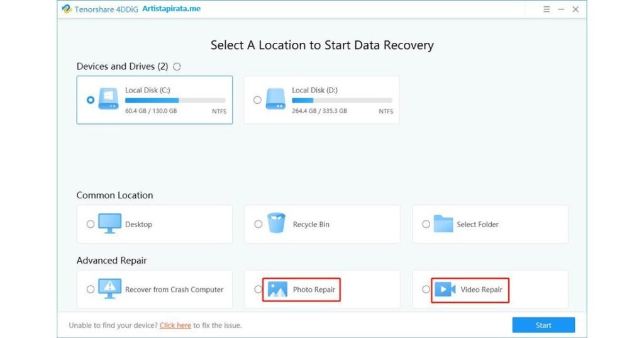
Task: Click the 'Advanced Repair' heading
Action: [112, 261]
